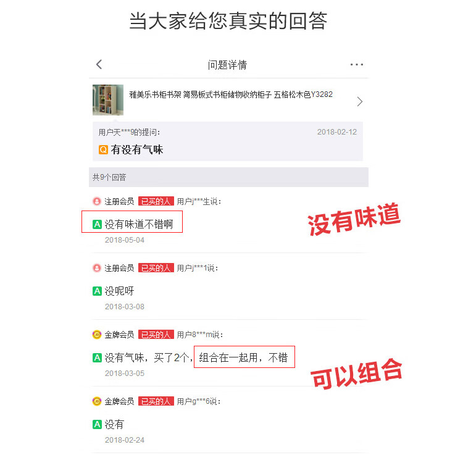Click green A icon beside 没呢呀

click(97, 291)
